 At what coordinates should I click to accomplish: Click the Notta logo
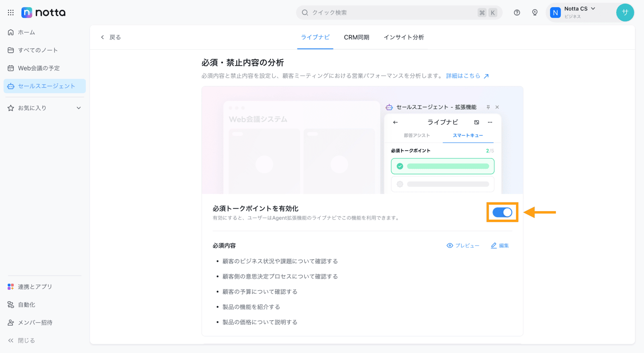coord(43,12)
